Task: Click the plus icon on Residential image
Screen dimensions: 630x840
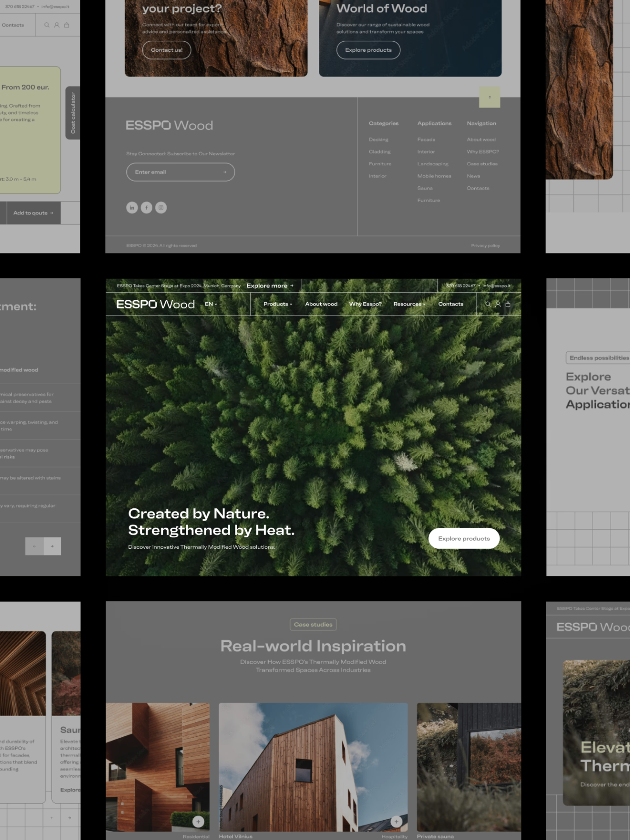Action: point(198,821)
